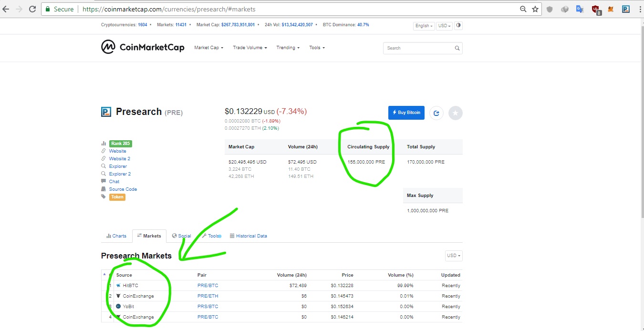Click the 24h Vol value link

coord(297,25)
